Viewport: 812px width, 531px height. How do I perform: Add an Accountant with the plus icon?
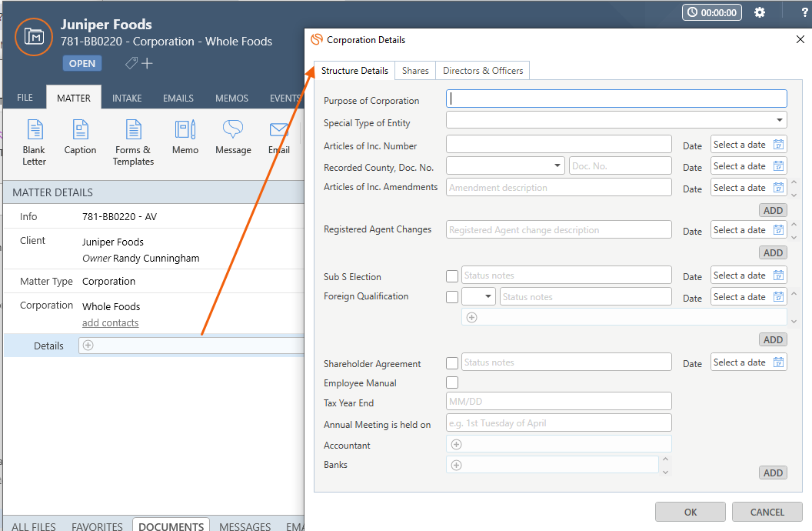tap(456, 445)
